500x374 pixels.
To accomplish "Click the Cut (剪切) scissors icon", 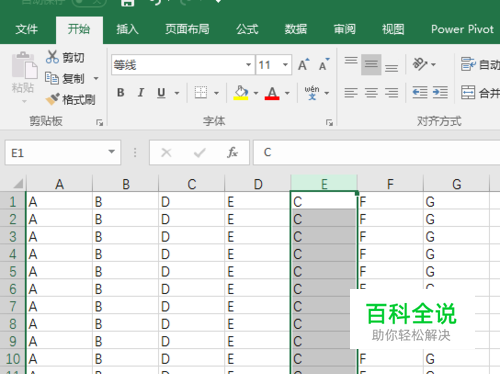I will tap(52, 57).
